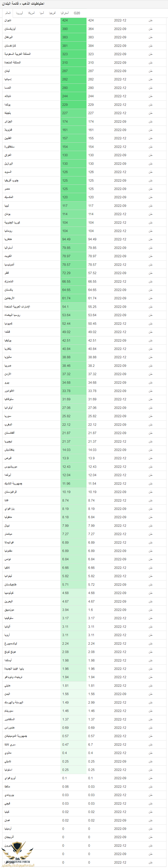Open the أوروبا tab

click(19, 13)
